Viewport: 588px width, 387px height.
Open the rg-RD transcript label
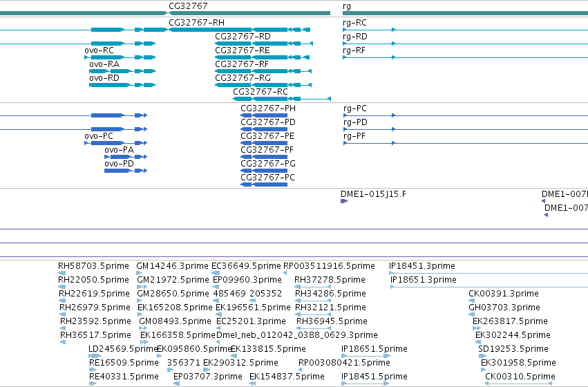click(354, 37)
